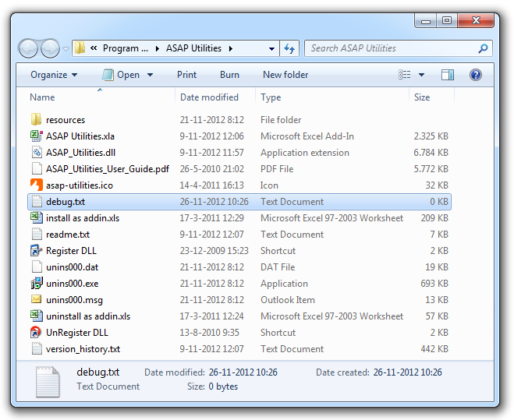514x420 pixels.
Task: Click the Change your view icon
Action: tap(405, 75)
